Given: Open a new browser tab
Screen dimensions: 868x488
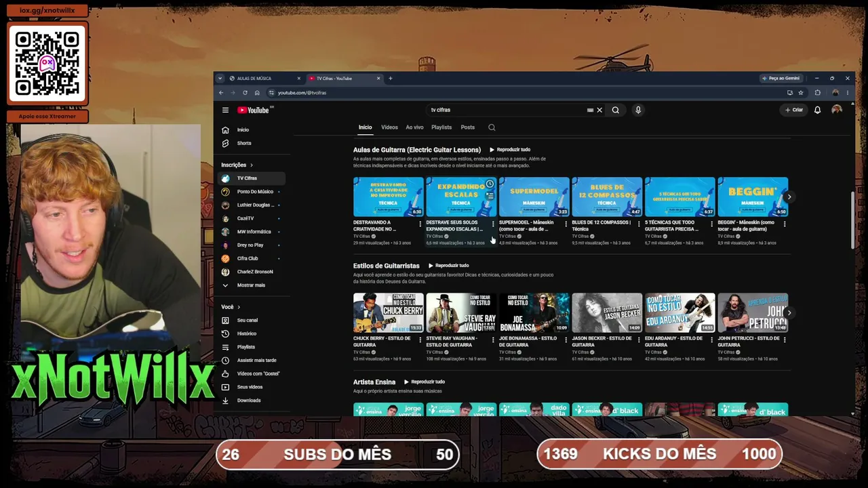Looking at the screenshot, I should tap(391, 79).
